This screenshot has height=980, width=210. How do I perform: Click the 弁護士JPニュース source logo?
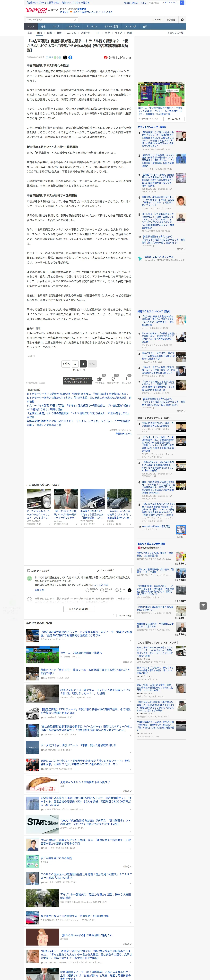(117, 57)
